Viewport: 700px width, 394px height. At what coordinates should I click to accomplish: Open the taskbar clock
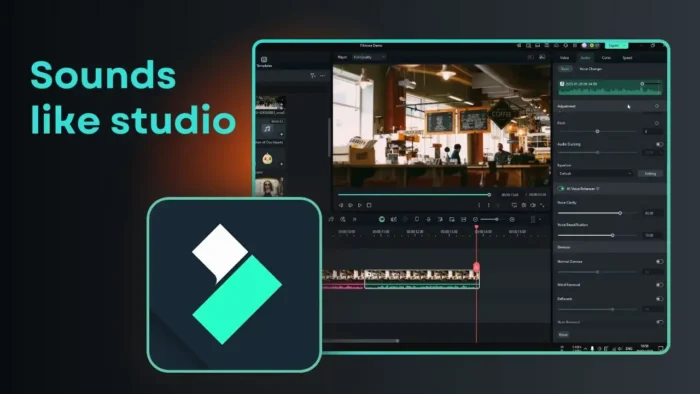[645, 348]
